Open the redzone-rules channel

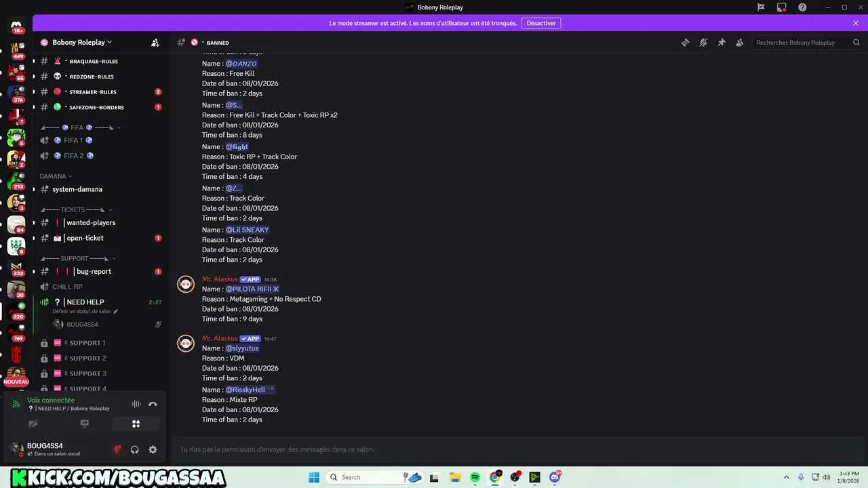[x=100, y=77]
